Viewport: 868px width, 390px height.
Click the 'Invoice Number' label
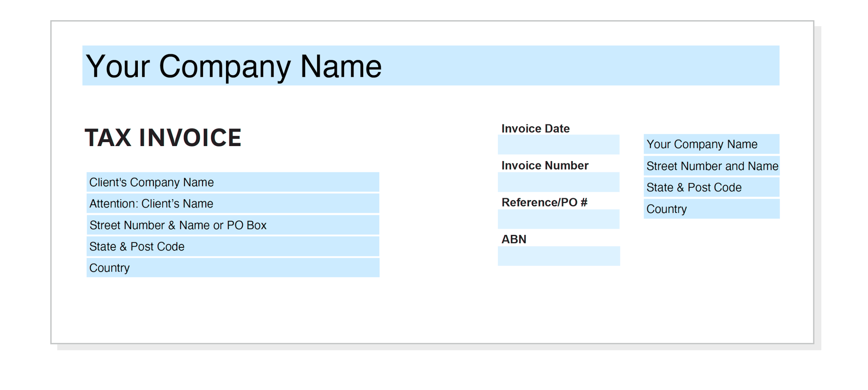click(x=545, y=165)
